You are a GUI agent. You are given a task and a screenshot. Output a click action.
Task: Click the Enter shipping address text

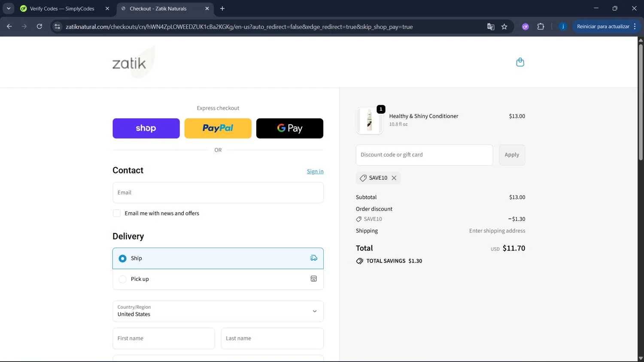point(497,231)
